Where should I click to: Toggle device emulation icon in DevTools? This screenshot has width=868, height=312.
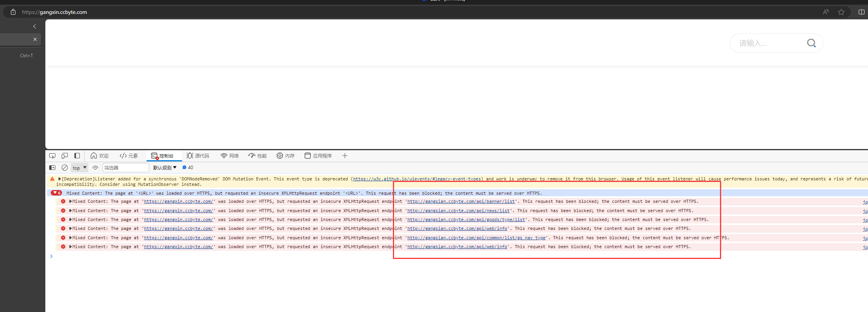pyautogui.click(x=65, y=156)
